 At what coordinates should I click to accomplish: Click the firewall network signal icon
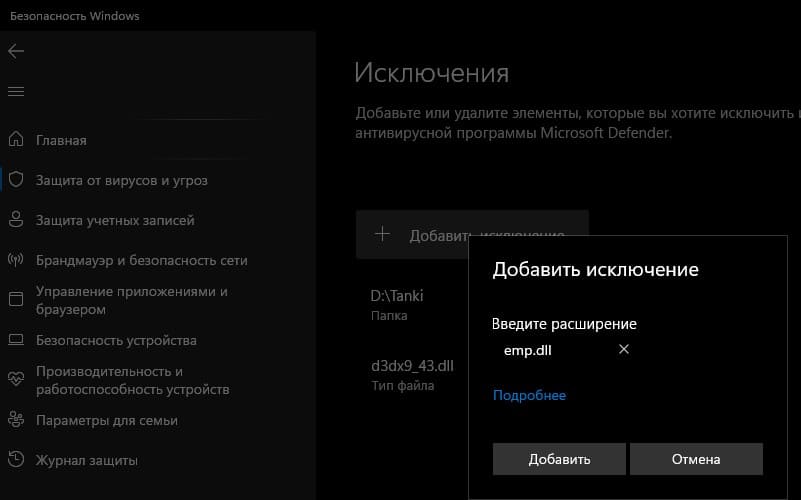tap(16, 260)
